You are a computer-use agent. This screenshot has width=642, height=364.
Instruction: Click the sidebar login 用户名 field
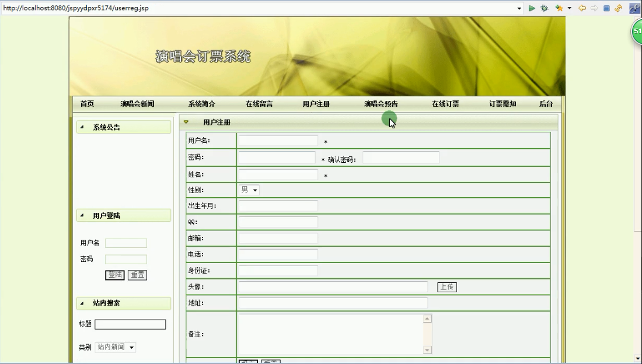click(x=125, y=243)
